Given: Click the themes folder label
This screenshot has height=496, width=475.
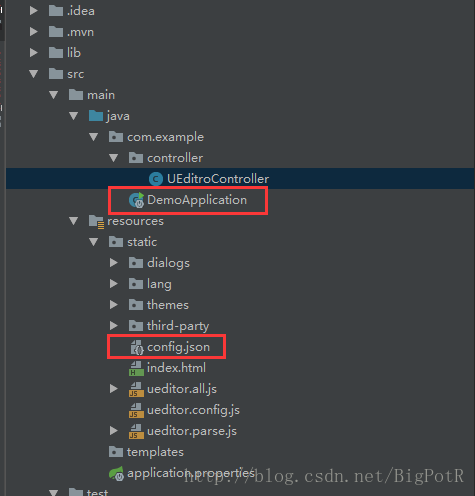Looking at the screenshot, I should click(168, 305).
